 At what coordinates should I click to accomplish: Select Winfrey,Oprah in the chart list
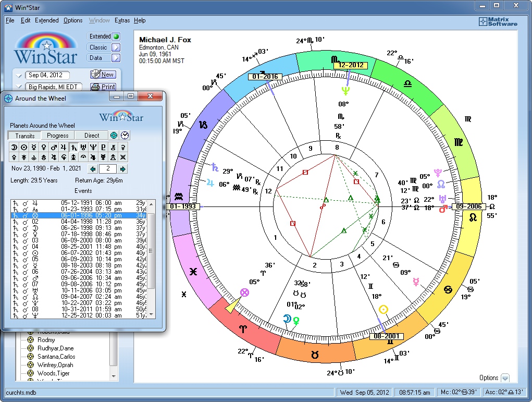(55, 365)
